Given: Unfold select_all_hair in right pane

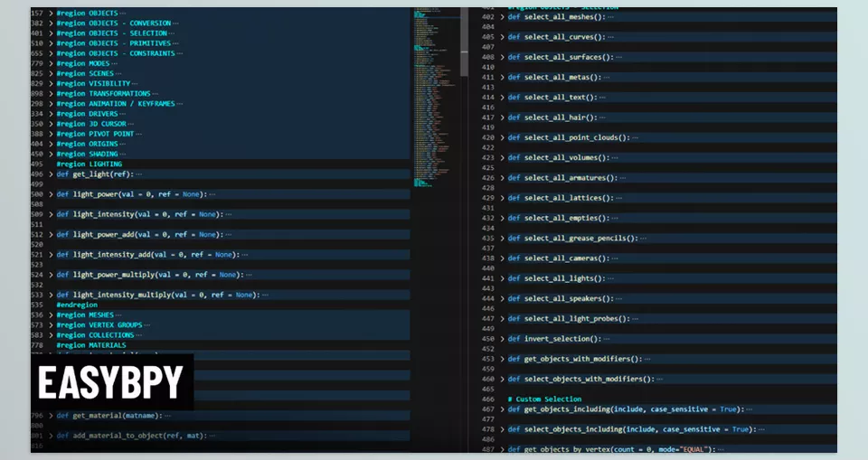Looking at the screenshot, I should pos(503,117).
